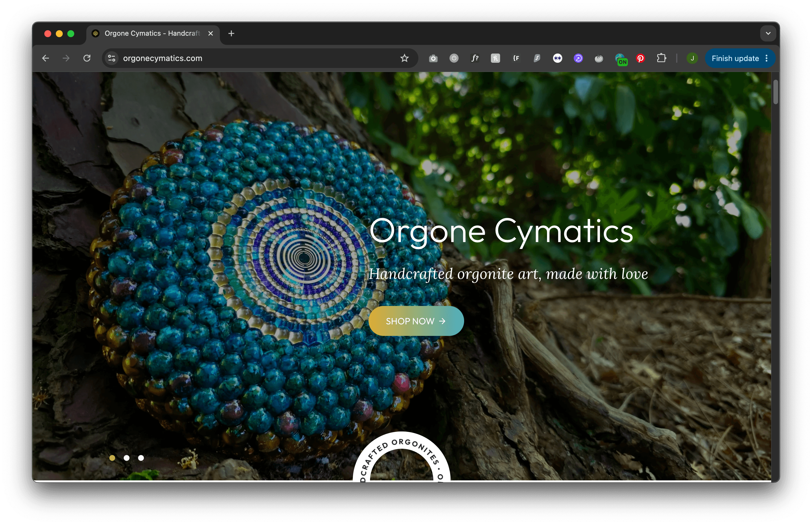The image size is (812, 525).
Task: Click the SHOP NOW button
Action: point(416,321)
